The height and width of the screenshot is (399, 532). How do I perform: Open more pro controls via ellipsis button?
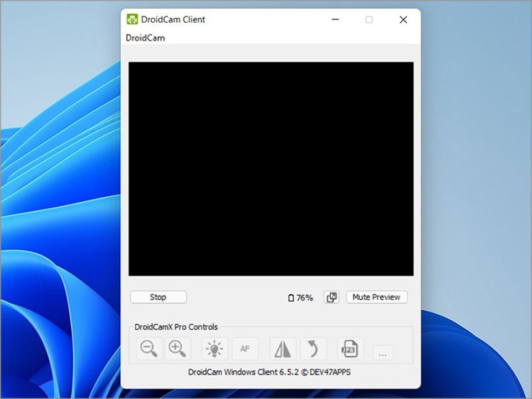point(383,353)
